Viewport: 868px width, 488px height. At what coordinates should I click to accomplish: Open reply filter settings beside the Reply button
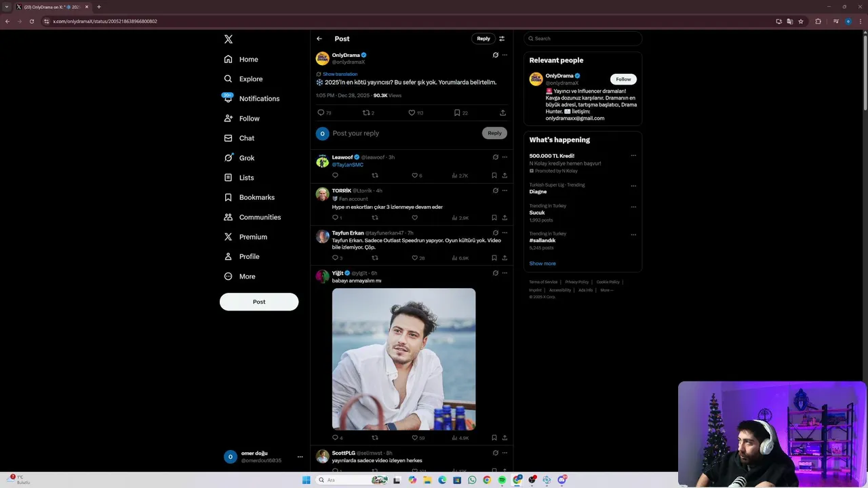tap(502, 39)
